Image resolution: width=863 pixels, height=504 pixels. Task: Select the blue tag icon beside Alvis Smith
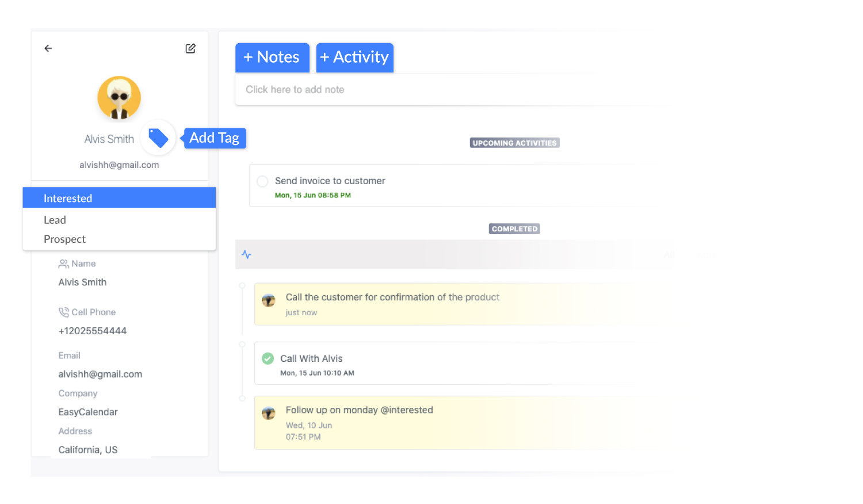click(158, 138)
